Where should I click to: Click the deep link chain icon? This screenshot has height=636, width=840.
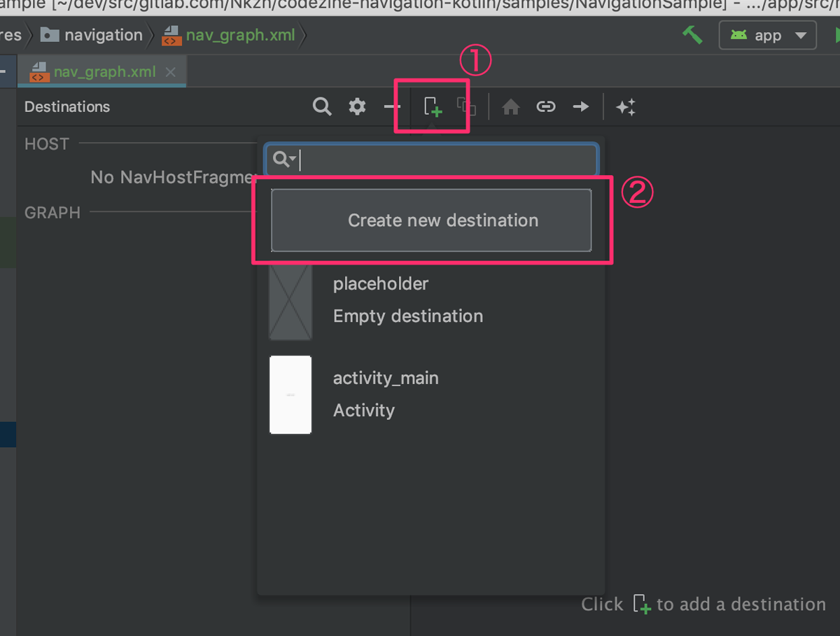pyautogui.click(x=546, y=107)
